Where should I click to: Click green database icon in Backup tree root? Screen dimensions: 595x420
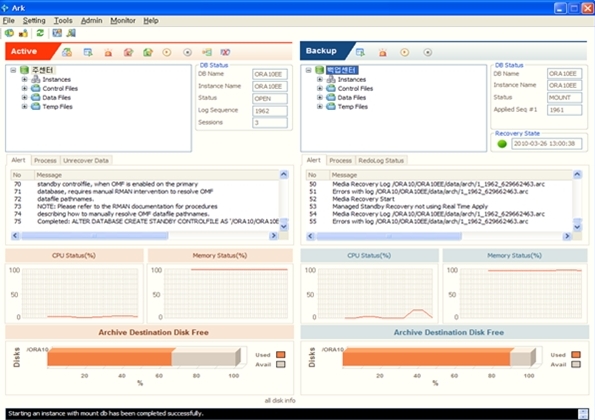(320, 70)
